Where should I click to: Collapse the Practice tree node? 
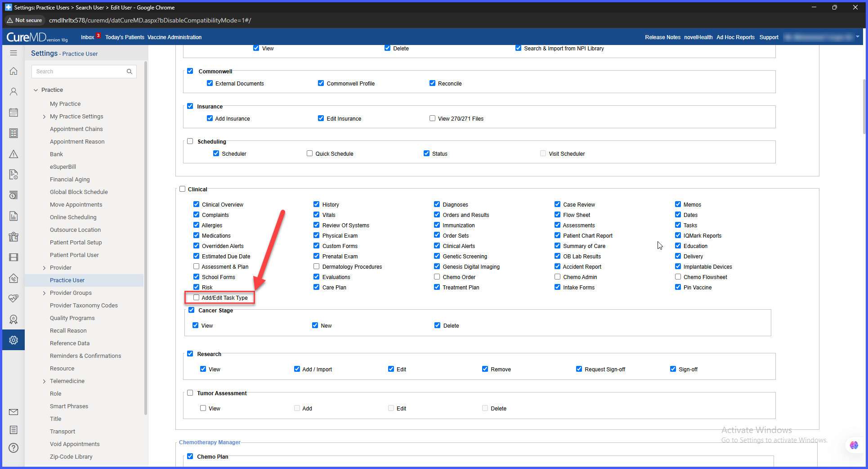pyautogui.click(x=36, y=90)
